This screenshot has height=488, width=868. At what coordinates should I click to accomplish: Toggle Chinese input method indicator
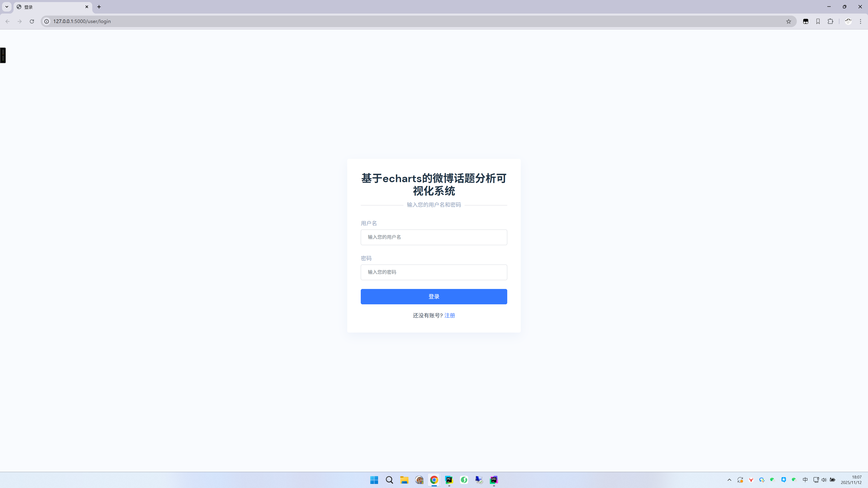click(805, 480)
